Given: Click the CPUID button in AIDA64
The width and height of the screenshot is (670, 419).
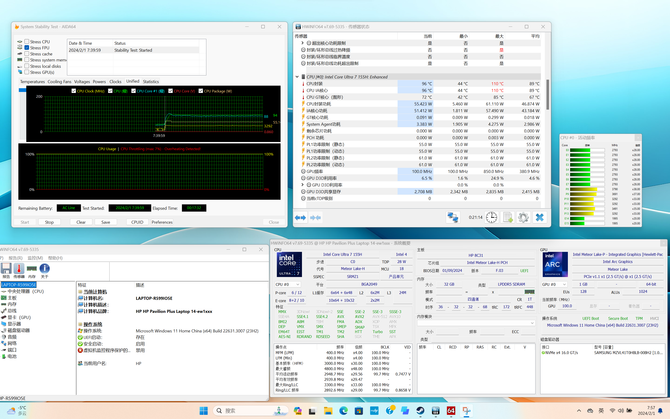Looking at the screenshot, I should point(137,222).
